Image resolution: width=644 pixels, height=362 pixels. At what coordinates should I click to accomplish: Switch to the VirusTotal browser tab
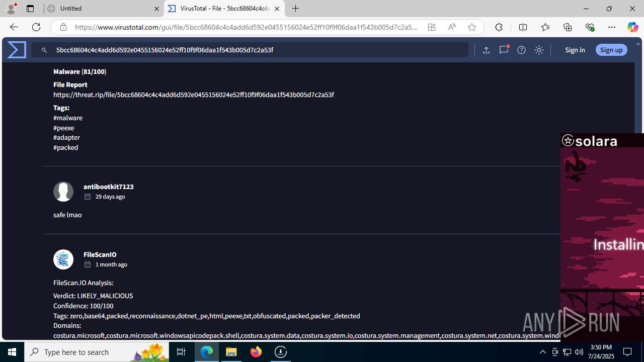click(x=224, y=9)
